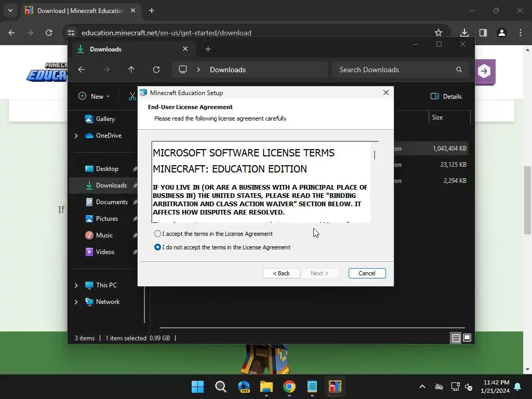This screenshot has width=532, height=399.
Task: Expand the OneDrive tree node
Action: click(x=76, y=136)
